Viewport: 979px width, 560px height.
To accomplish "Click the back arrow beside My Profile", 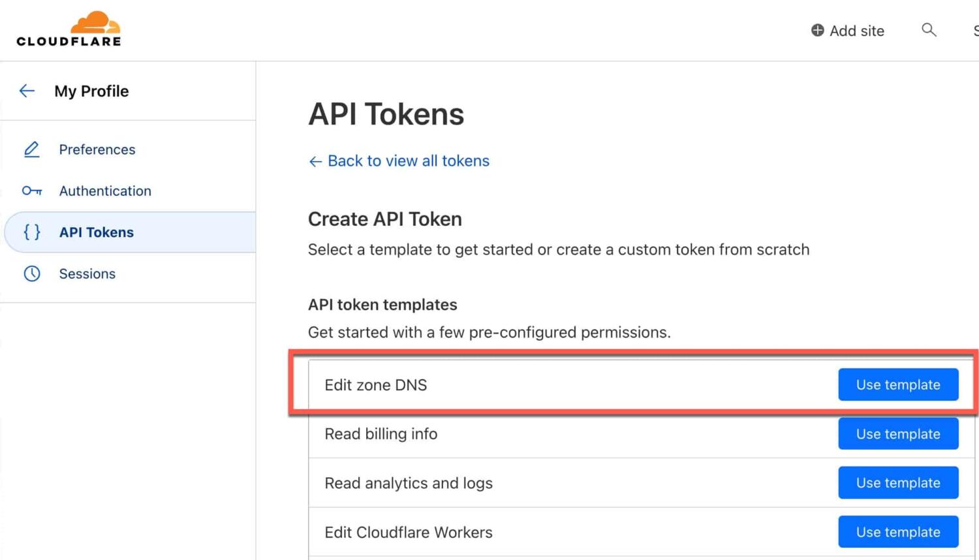I will pos(27,91).
